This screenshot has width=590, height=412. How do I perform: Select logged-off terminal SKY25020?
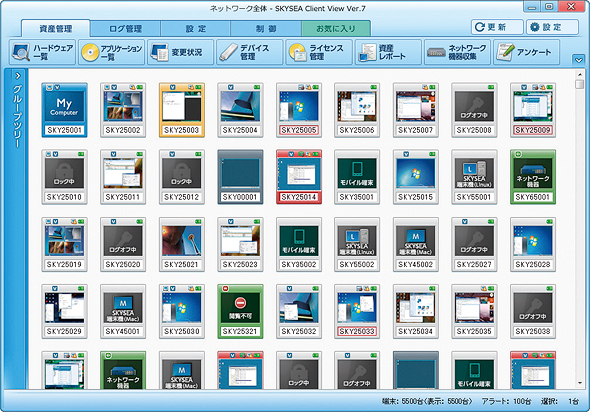[123, 244]
